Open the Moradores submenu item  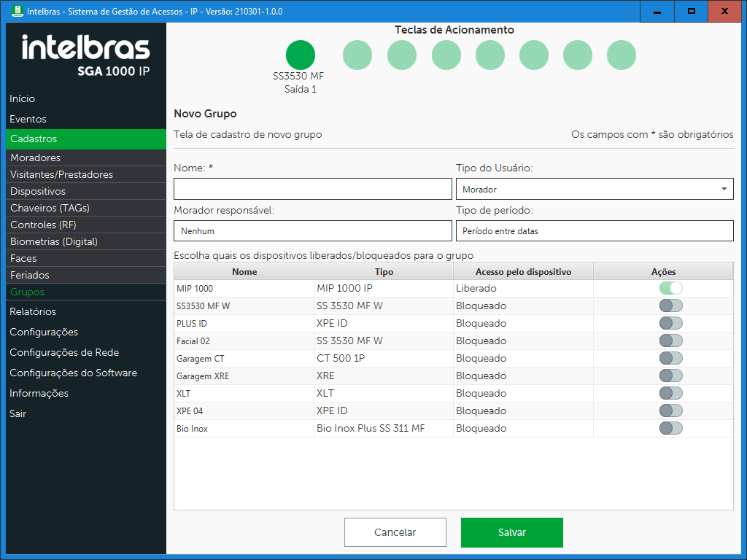tap(35, 157)
